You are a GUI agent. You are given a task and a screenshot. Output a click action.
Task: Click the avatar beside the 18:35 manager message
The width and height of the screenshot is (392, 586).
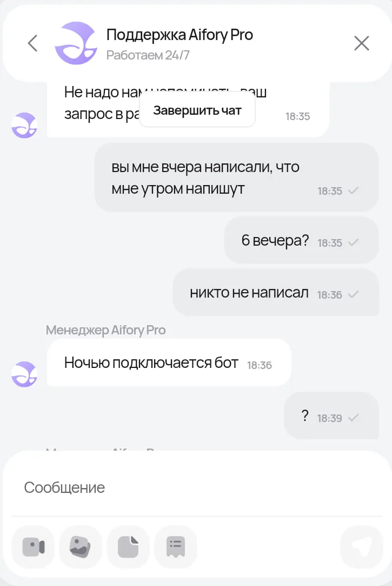click(x=24, y=125)
